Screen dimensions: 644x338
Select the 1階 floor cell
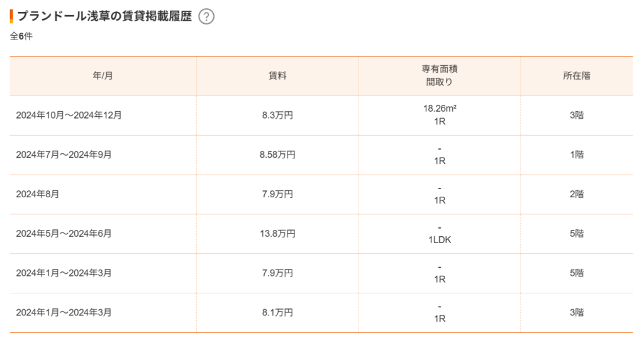[x=577, y=155]
